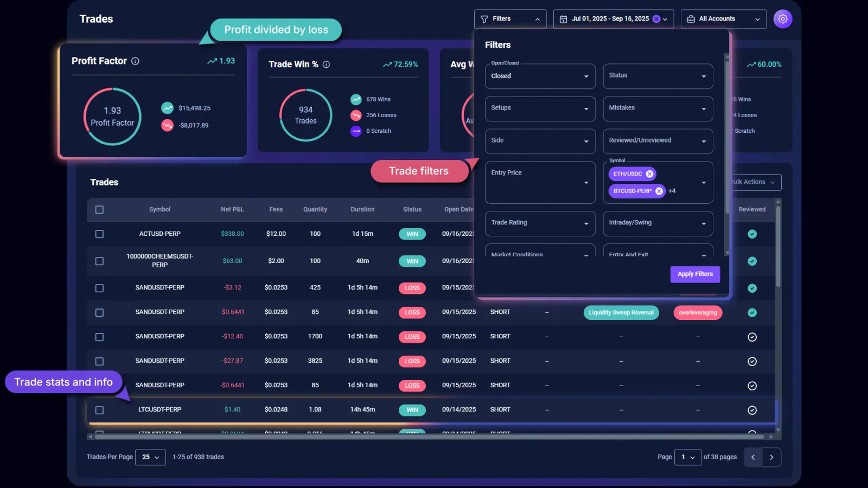Screen dimensions: 868x488
Task: Toggle the select-all checkbox in the table header
Action: [99, 210]
